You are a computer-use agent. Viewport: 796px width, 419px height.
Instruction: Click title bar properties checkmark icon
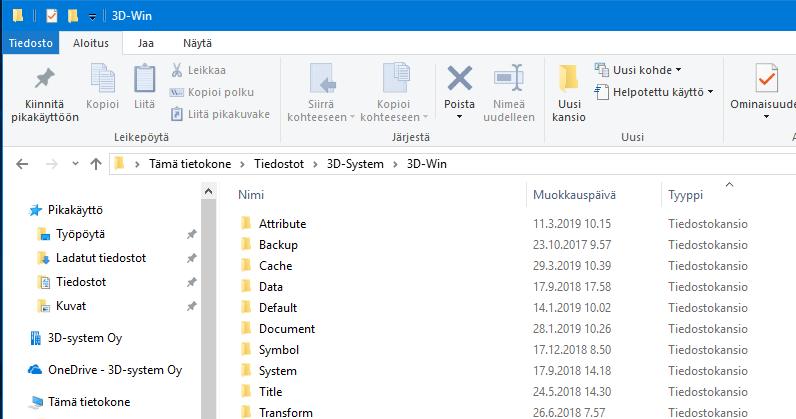tap(52, 16)
